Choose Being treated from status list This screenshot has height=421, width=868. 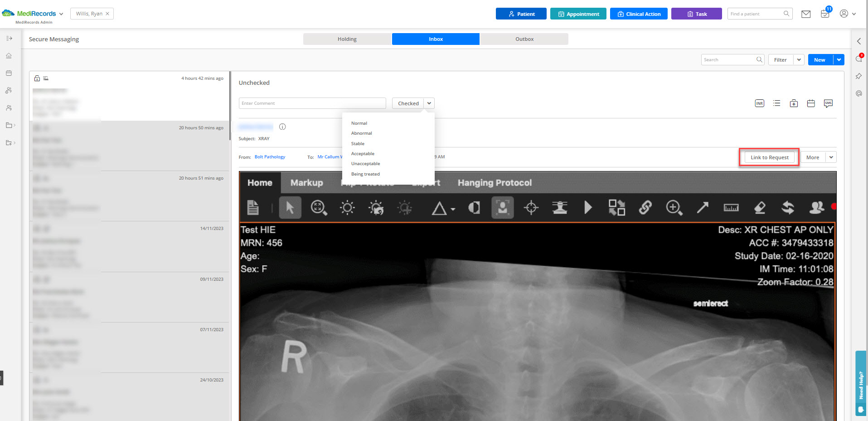[x=365, y=174]
